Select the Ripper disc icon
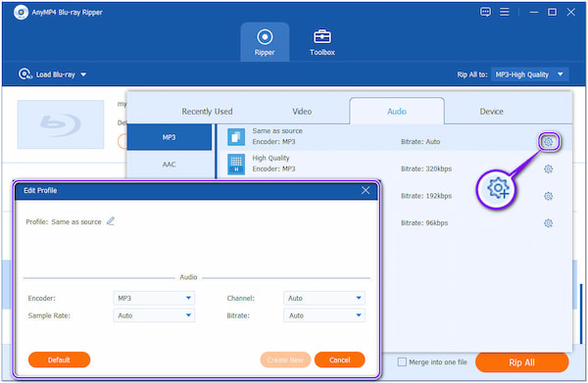This screenshot has width=588, height=383. tap(265, 36)
